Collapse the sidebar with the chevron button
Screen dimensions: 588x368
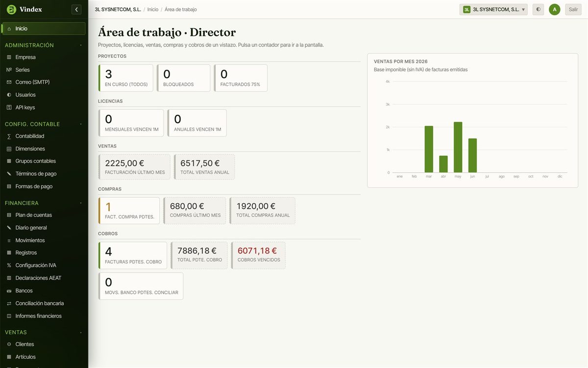(76, 9)
